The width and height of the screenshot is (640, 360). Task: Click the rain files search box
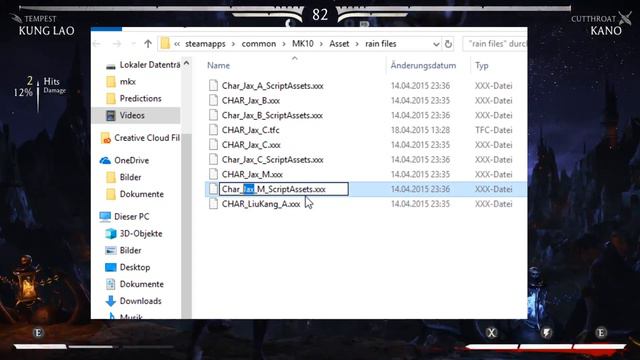[x=495, y=44]
